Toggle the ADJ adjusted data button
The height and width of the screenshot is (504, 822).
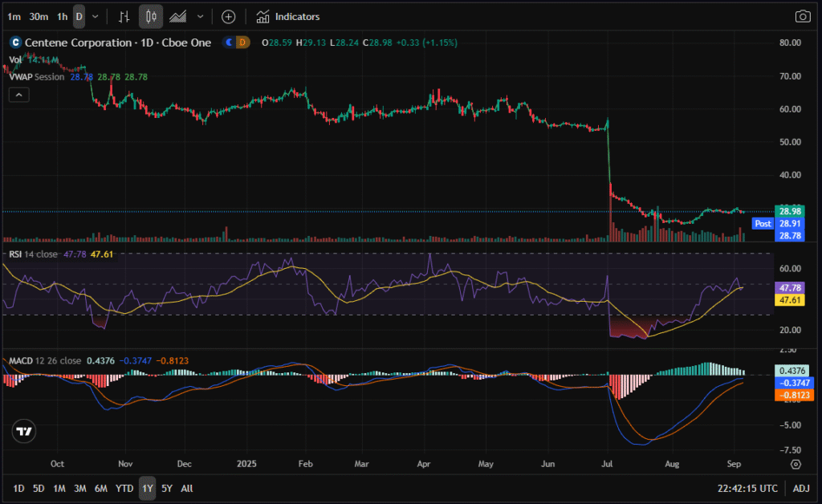pyautogui.click(x=801, y=488)
